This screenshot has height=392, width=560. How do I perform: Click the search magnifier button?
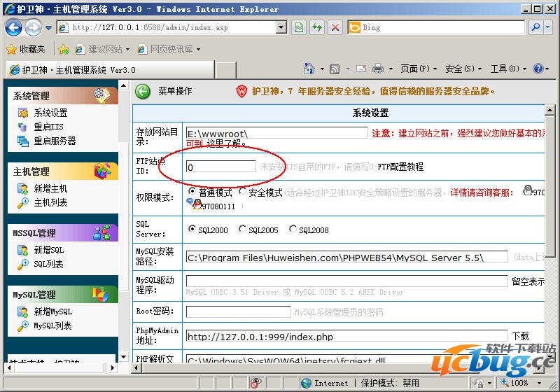tap(535, 27)
